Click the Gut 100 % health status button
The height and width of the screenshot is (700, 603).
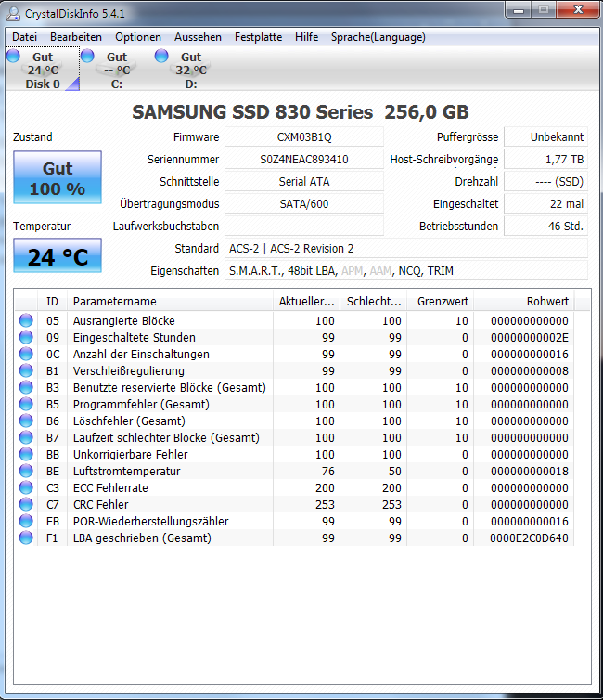click(58, 177)
